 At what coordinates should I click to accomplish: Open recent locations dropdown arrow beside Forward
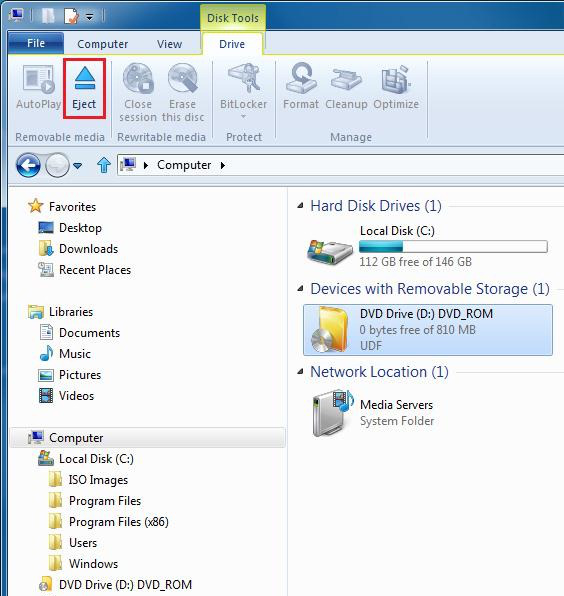[78, 166]
